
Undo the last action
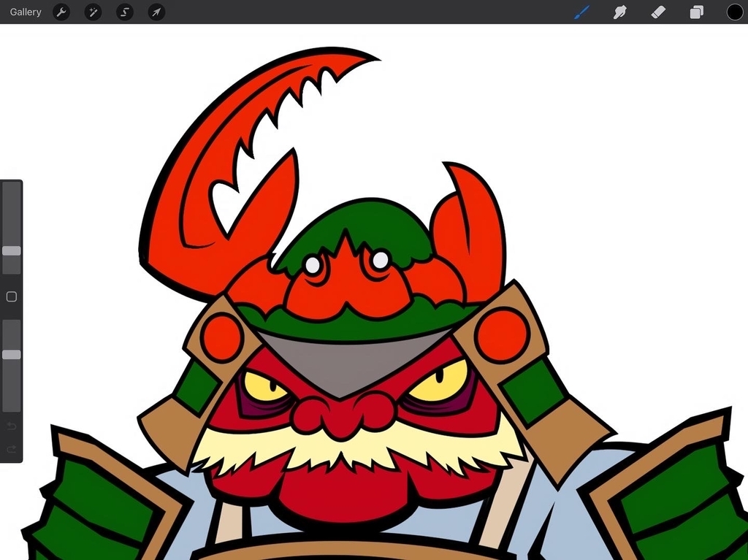[12, 426]
